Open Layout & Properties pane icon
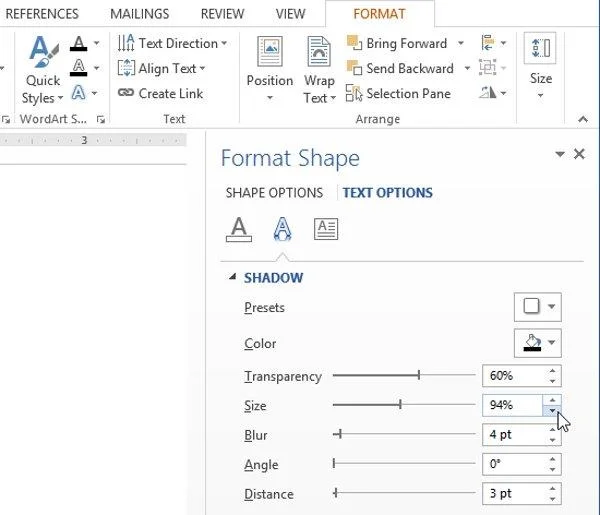Screen dimensions: 600x515 (326, 229)
